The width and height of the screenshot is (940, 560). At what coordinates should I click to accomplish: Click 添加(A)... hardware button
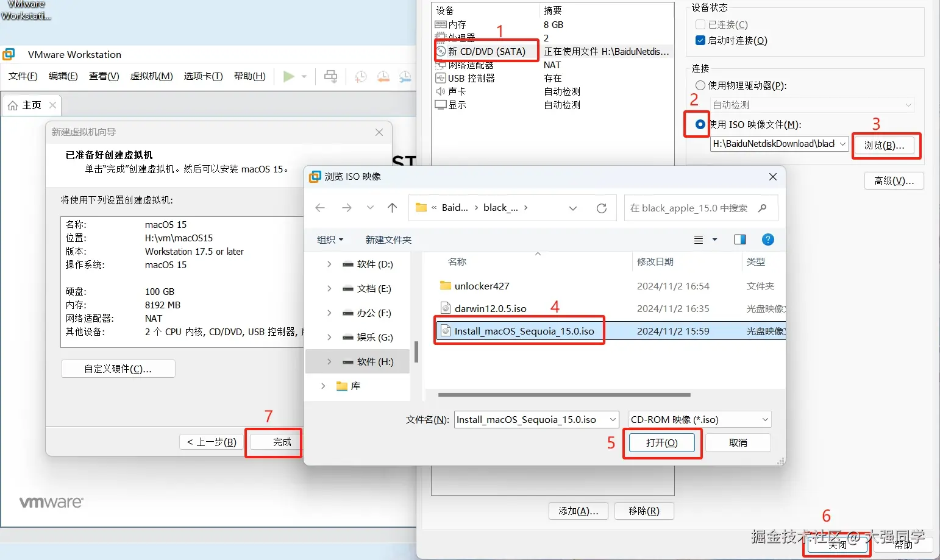579,511
